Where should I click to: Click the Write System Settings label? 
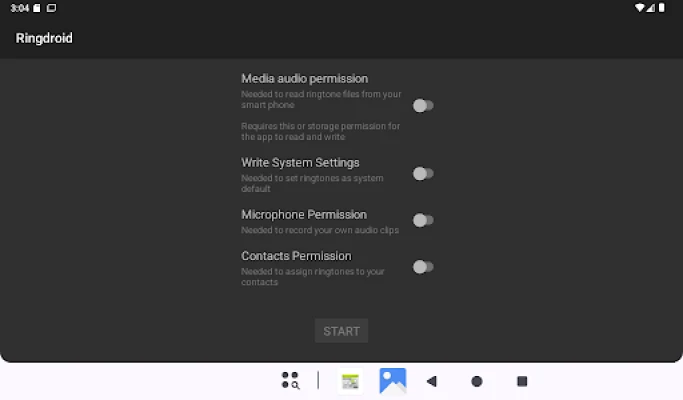pyautogui.click(x=300, y=162)
